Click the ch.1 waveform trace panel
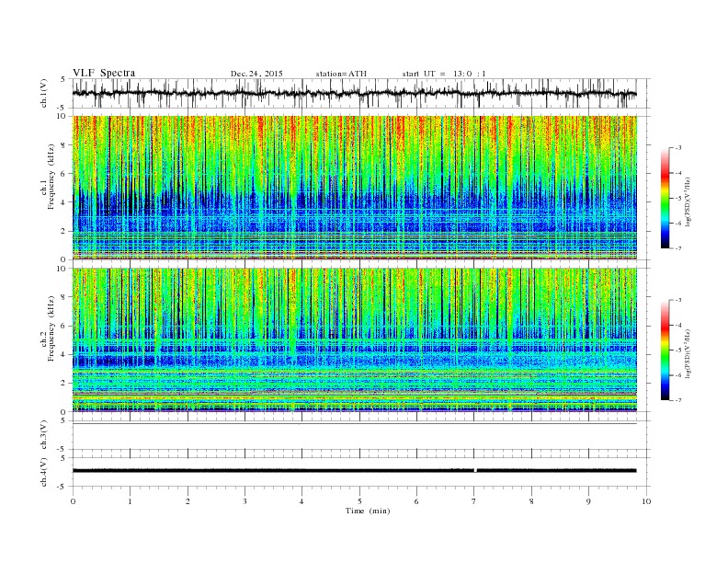The image size is (728, 563). (x=361, y=93)
